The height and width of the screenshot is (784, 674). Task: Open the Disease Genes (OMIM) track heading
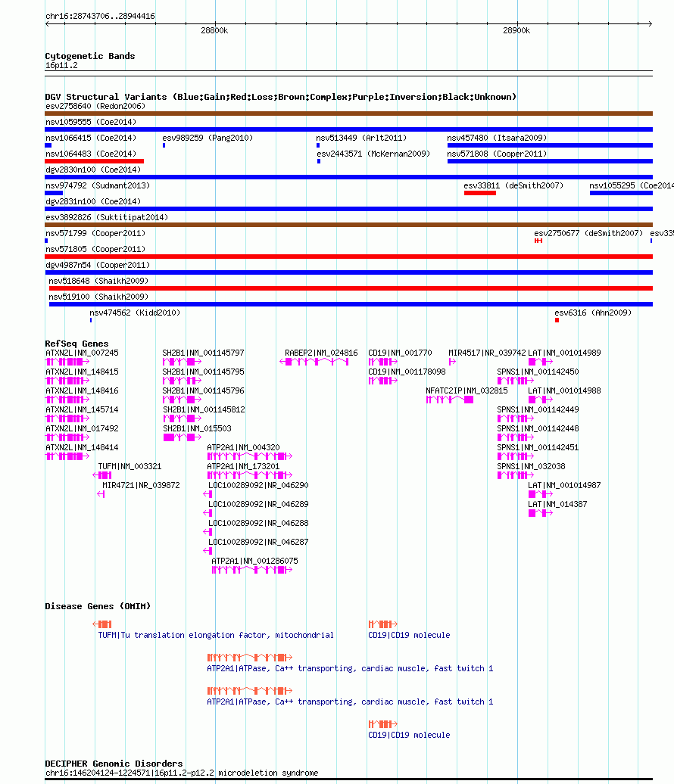[x=98, y=606]
